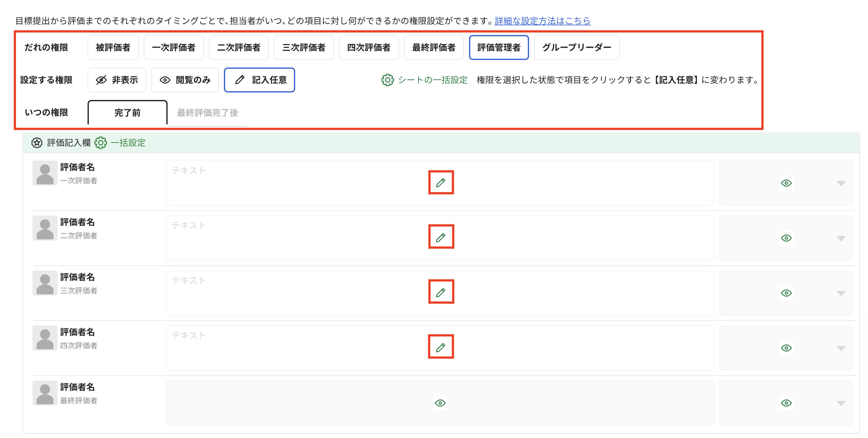The width and height of the screenshot is (868, 438).
Task: Click 一括設定 in 評価記入欄 header
Action: [120, 143]
